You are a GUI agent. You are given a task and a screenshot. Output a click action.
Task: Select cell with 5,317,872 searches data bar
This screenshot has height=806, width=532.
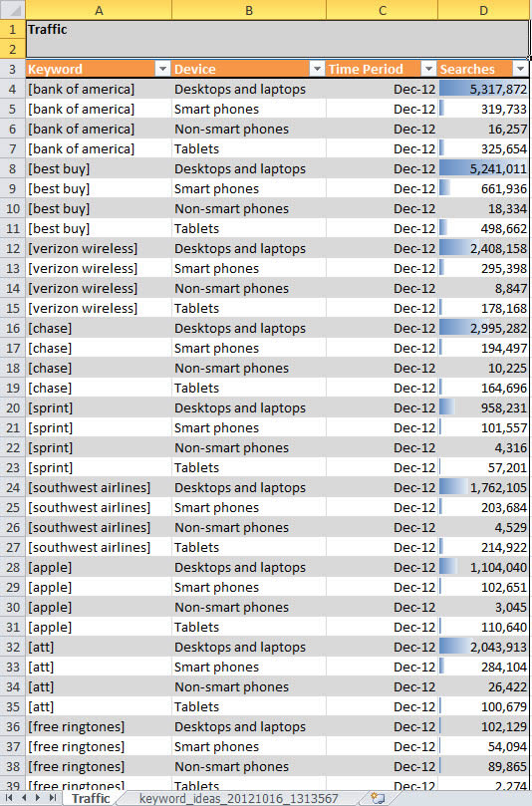[483, 89]
